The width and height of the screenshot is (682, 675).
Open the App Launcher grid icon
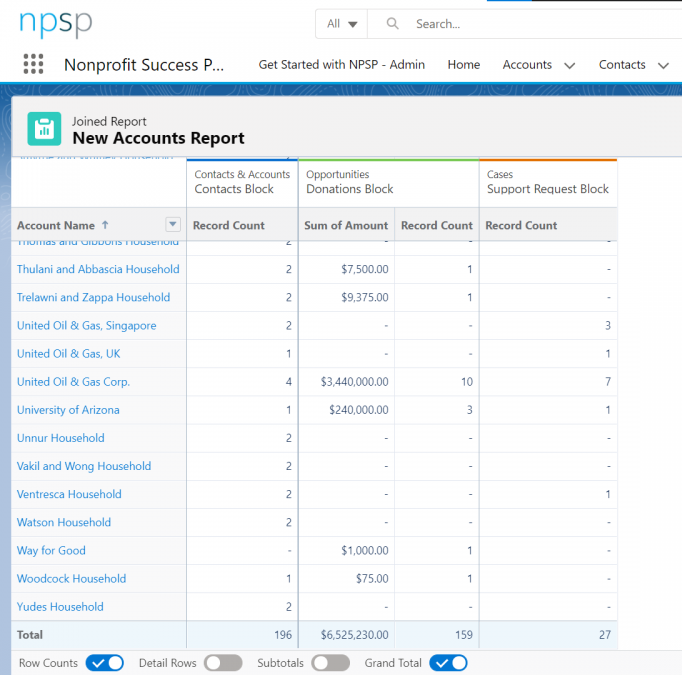click(x=33, y=64)
